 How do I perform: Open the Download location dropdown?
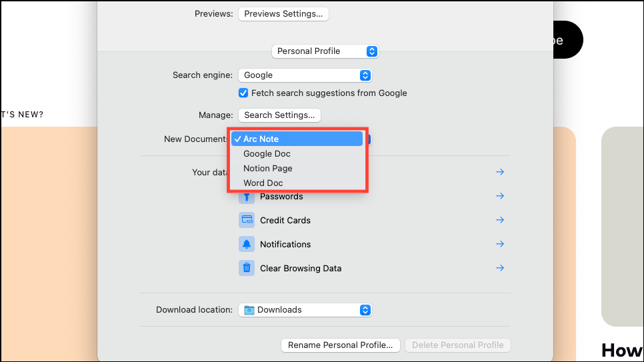click(305, 310)
